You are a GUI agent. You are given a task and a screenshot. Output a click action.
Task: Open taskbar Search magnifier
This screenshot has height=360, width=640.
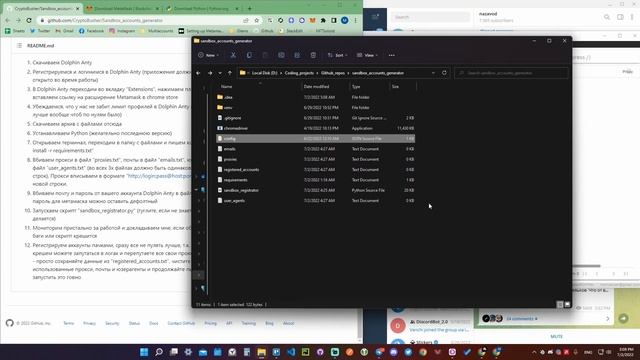tap(159, 352)
